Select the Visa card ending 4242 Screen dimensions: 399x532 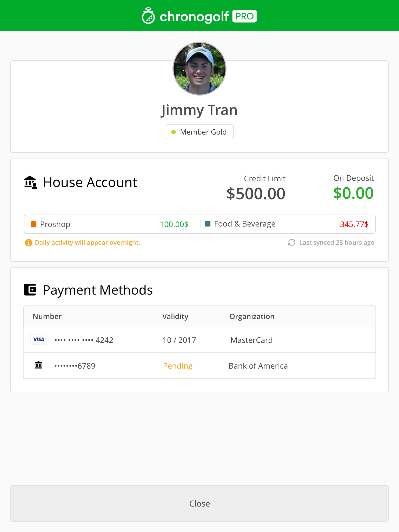point(84,340)
